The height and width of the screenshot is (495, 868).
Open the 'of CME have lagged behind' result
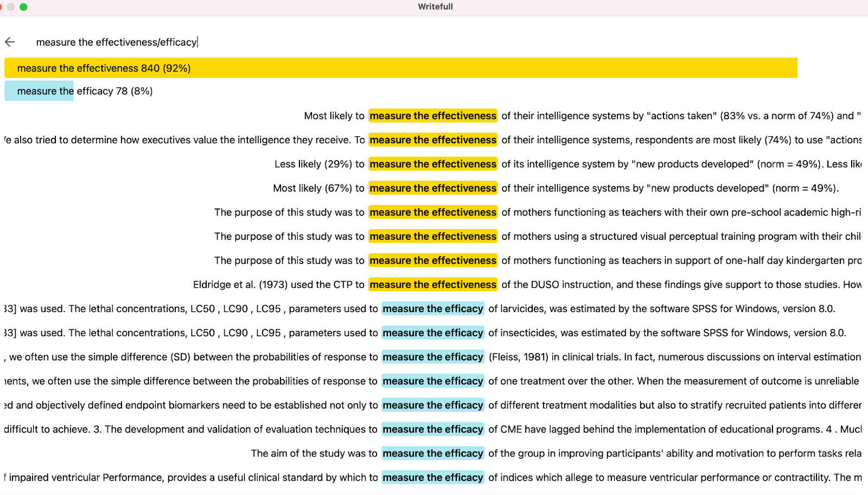[x=433, y=429]
